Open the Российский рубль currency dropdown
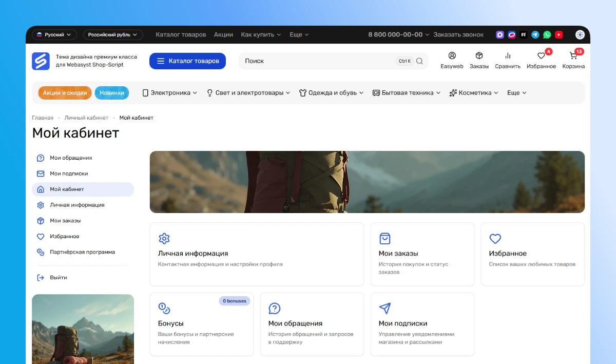Viewport: 616px width, 364px height. point(113,35)
